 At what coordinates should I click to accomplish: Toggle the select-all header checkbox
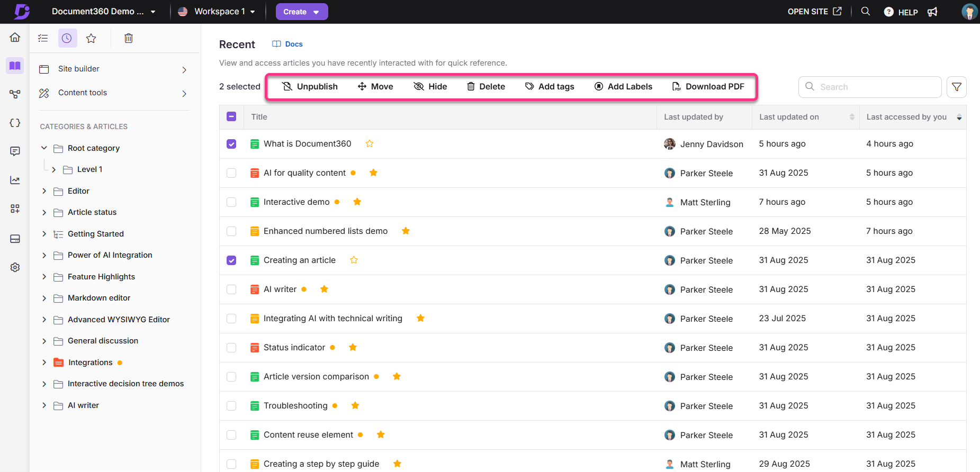pyautogui.click(x=231, y=116)
